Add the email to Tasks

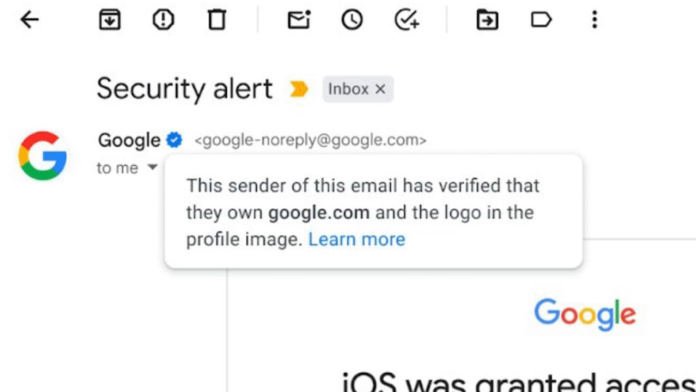[407, 20]
